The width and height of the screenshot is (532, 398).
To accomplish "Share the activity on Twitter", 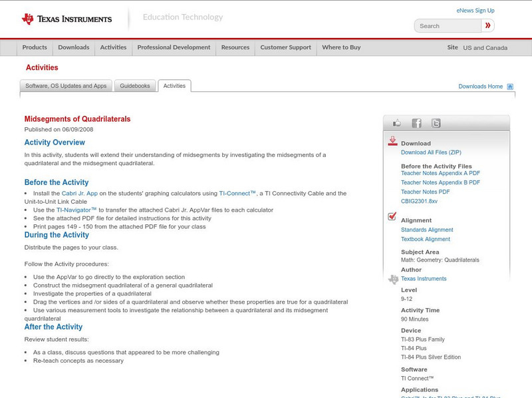I will [436, 123].
